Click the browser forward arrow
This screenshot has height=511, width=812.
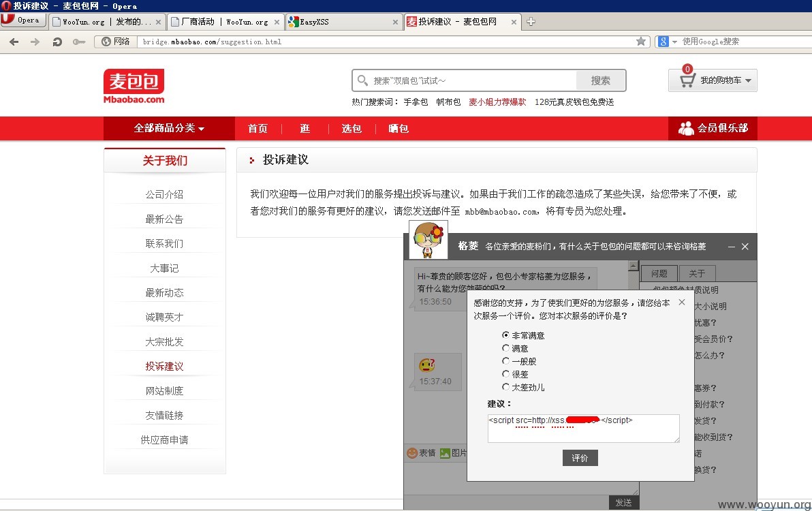click(x=35, y=42)
